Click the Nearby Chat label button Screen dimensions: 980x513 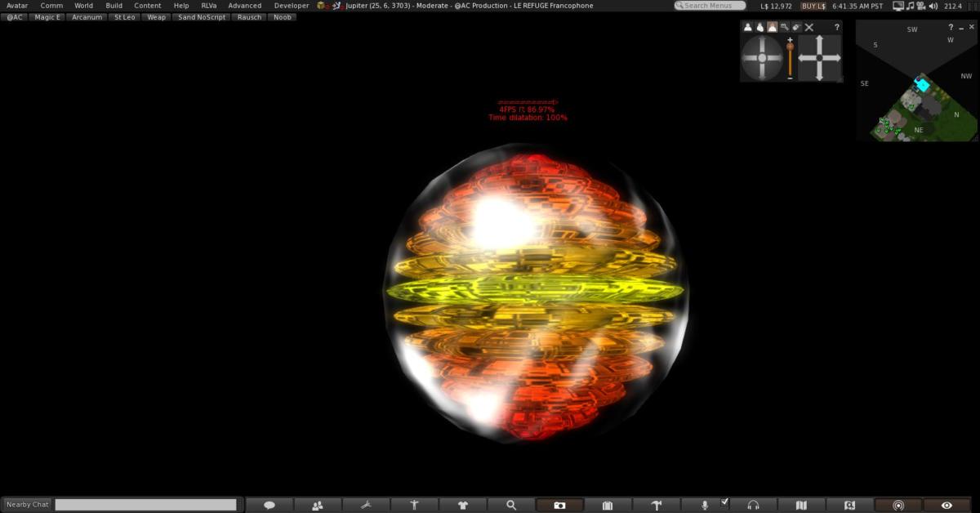[x=28, y=505]
